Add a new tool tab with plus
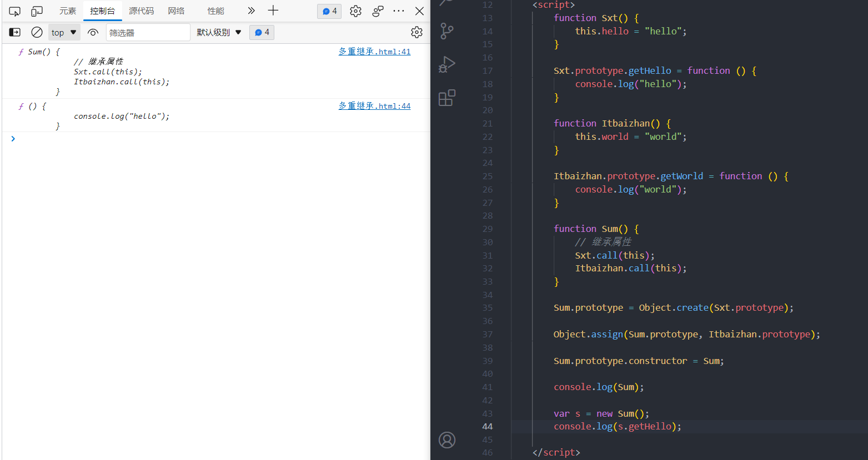 pos(273,11)
